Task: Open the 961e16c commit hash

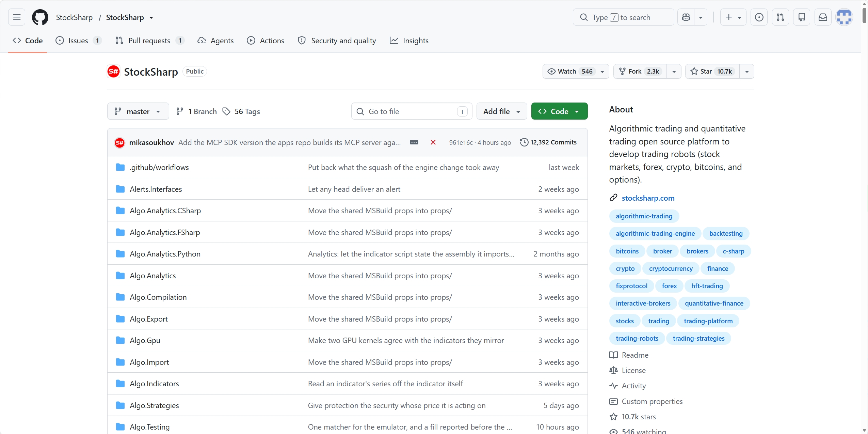Action: pos(461,142)
